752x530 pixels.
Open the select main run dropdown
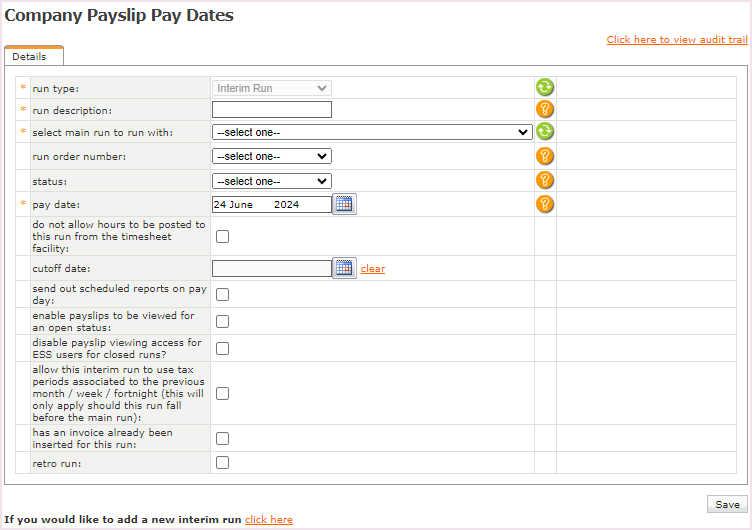click(x=371, y=131)
